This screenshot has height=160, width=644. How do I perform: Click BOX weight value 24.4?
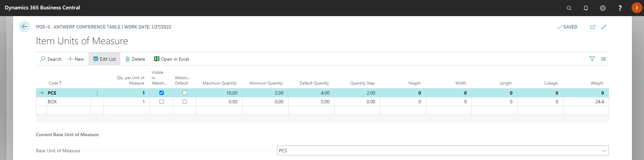pyautogui.click(x=586, y=102)
